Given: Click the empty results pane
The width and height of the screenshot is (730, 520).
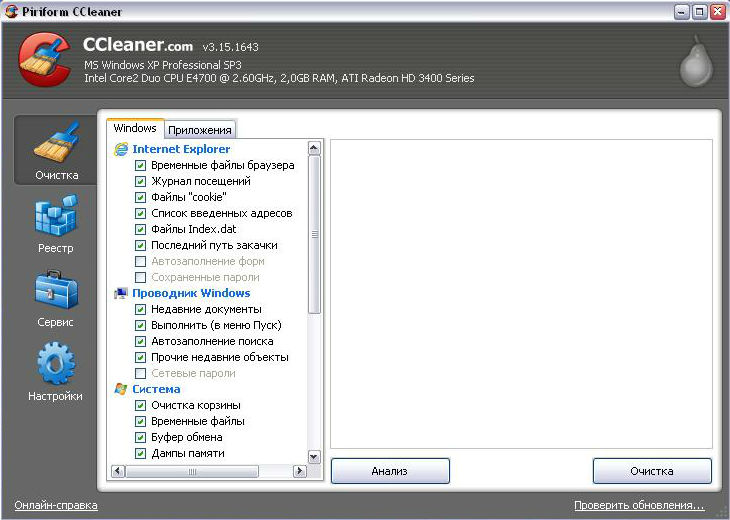Looking at the screenshot, I should coord(521,294).
